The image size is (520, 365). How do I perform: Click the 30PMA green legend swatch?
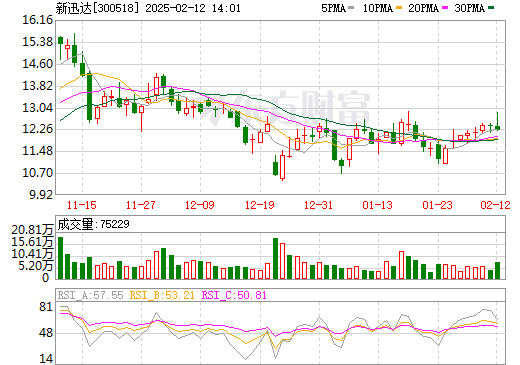[x=491, y=8]
